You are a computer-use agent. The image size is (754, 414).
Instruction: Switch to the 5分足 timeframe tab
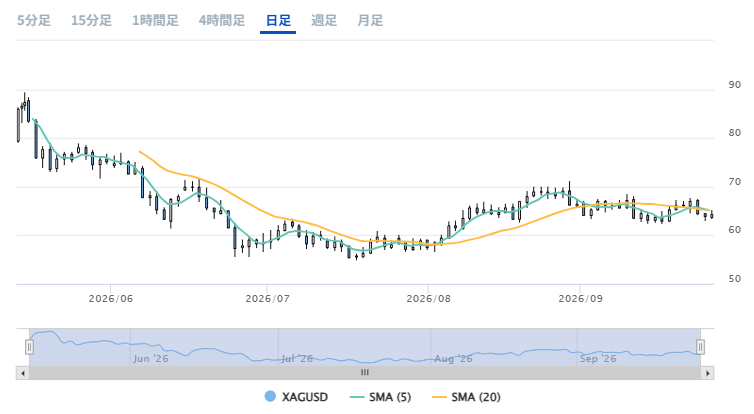34,21
